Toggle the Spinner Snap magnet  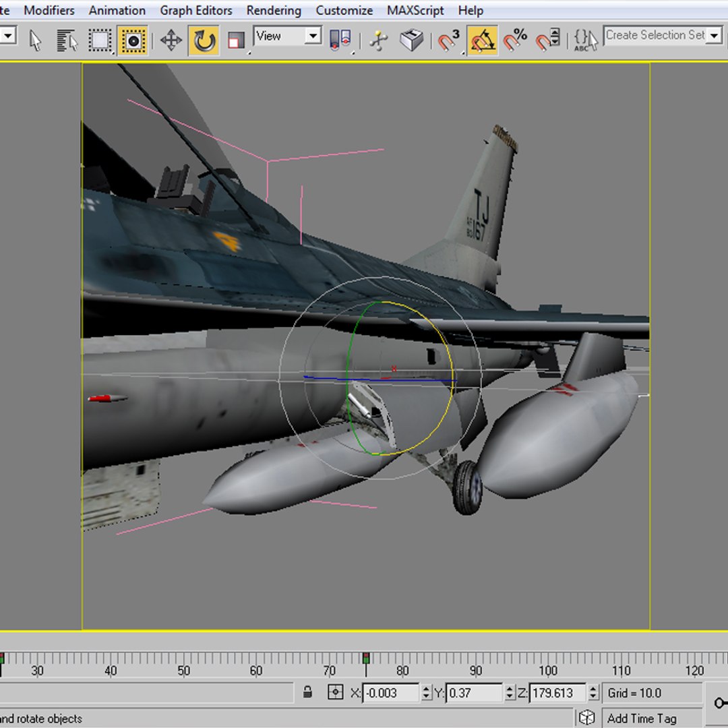click(548, 40)
